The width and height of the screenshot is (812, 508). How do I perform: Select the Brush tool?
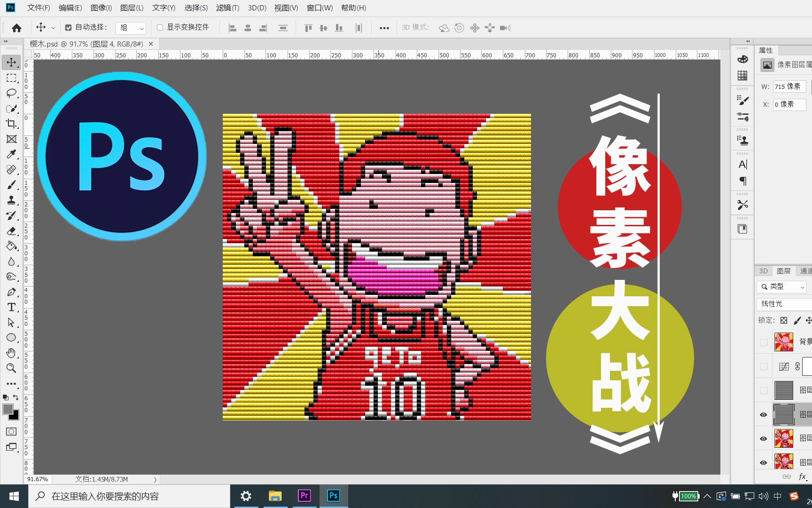click(x=11, y=185)
